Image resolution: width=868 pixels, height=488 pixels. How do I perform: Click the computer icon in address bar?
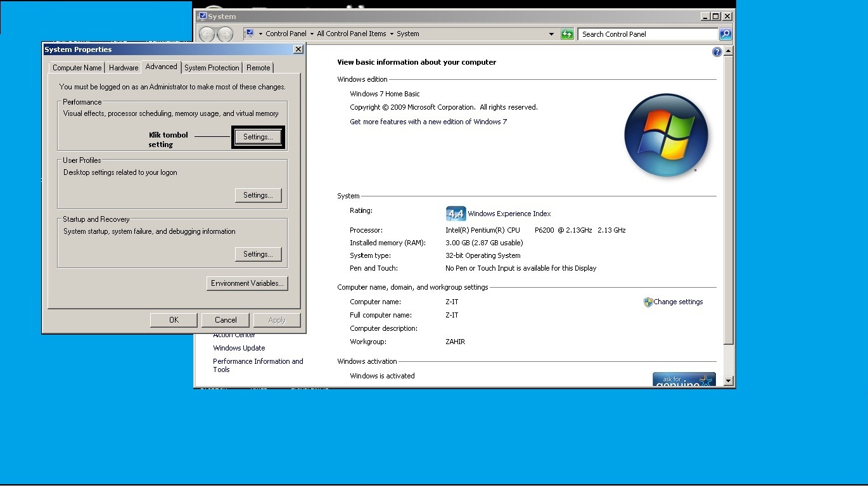tap(250, 34)
